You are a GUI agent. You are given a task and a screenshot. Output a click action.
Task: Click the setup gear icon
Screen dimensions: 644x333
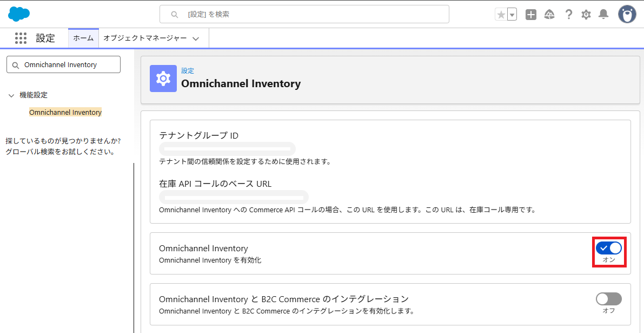pos(586,15)
